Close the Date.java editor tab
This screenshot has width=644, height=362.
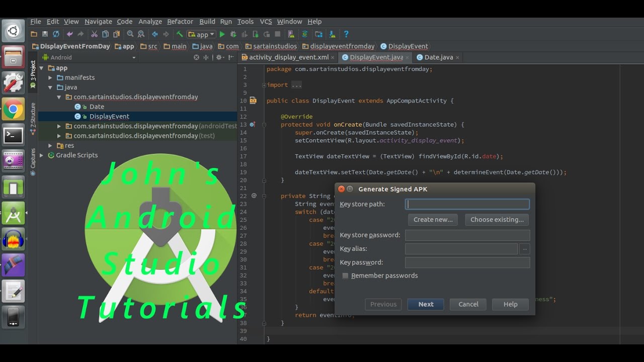457,58
